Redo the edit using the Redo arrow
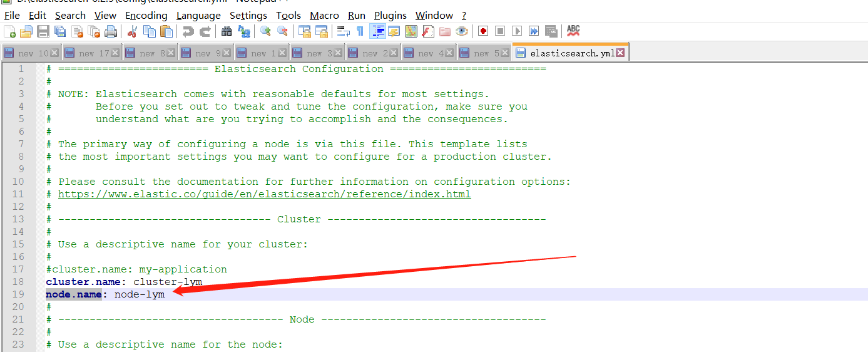868x352 pixels. (x=205, y=31)
